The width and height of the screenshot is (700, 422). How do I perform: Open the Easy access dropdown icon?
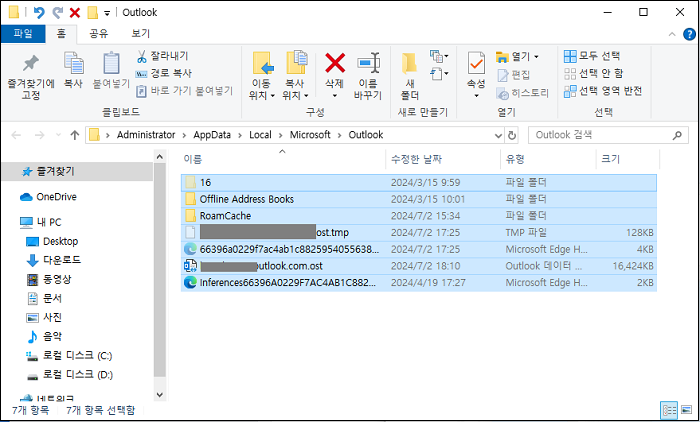(x=439, y=73)
